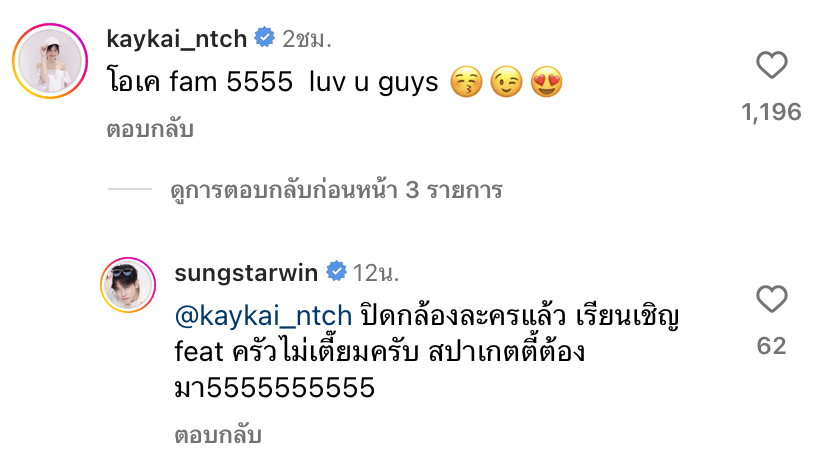Open the sungstarwin username link
The height and width of the screenshot is (462, 828).
(x=246, y=273)
